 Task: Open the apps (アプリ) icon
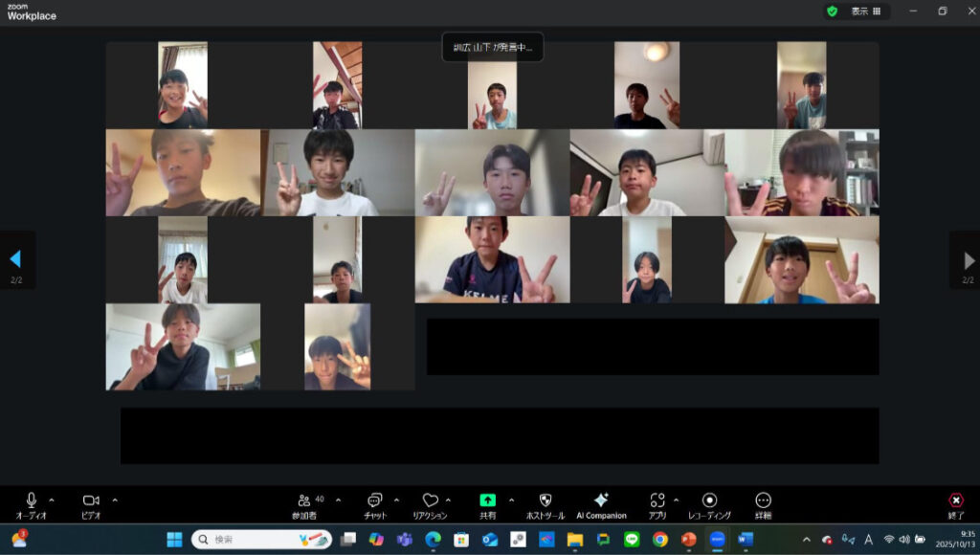pos(657,501)
